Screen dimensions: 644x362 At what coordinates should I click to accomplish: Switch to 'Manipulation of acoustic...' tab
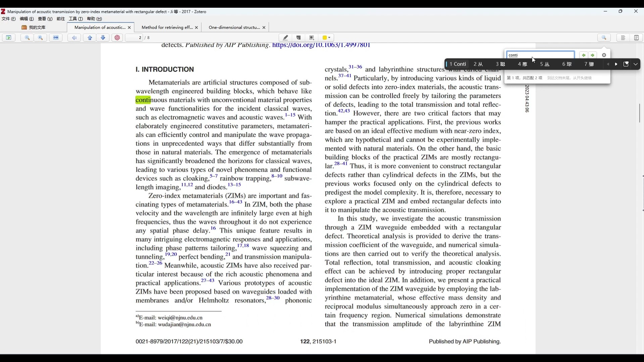[x=100, y=28]
